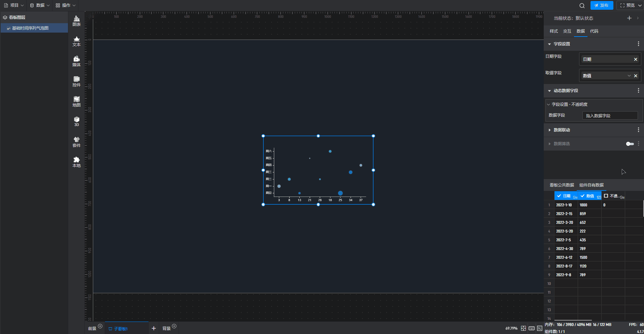Viewport: 644px width, 334px height.
Task: Click the 拖入数据字段 input field
Action: pos(610,116)
